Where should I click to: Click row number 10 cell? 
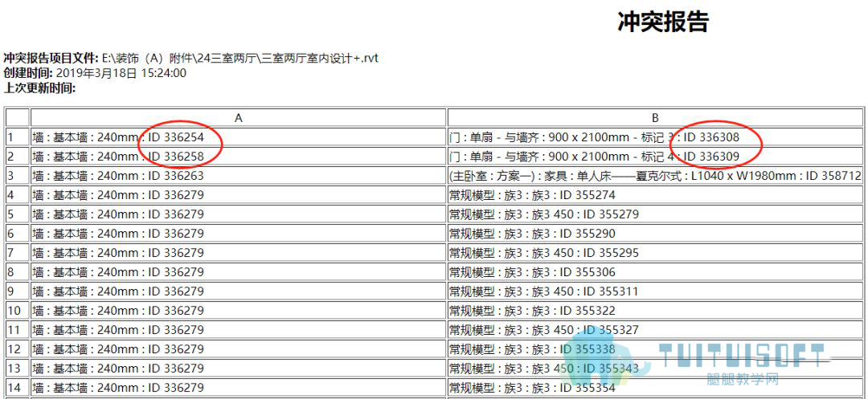(17, 311)
